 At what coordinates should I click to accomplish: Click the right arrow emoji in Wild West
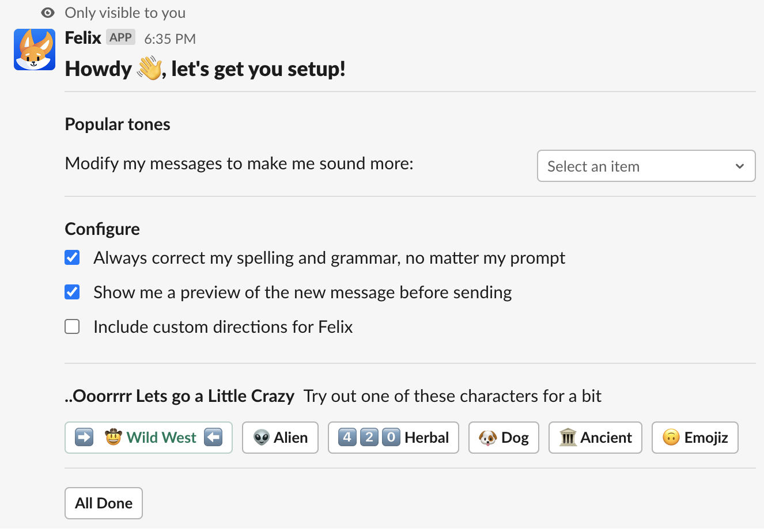pos(84,438)
